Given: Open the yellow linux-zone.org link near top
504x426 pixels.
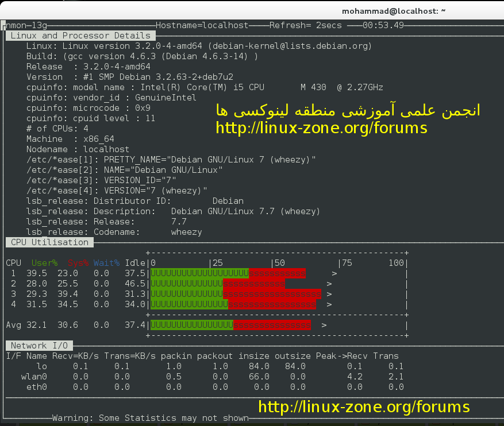Looking at the screenshot, I should 321,127.
